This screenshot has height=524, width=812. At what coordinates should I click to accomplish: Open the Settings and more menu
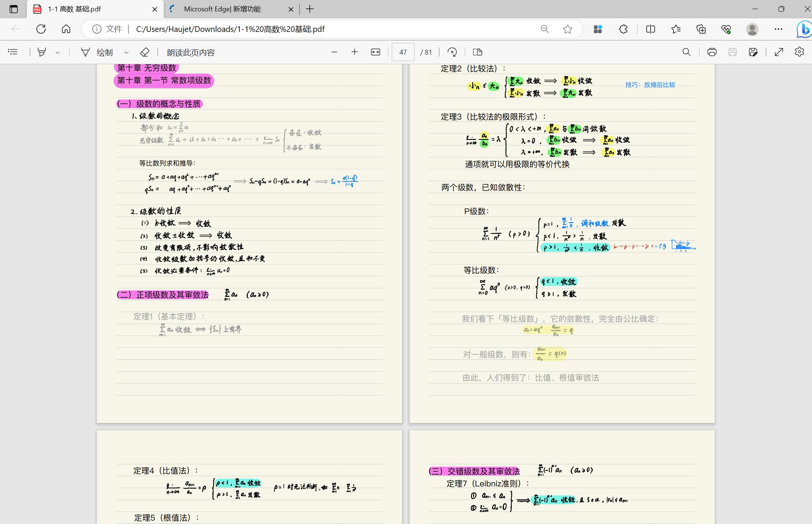[x=779, y=29]
